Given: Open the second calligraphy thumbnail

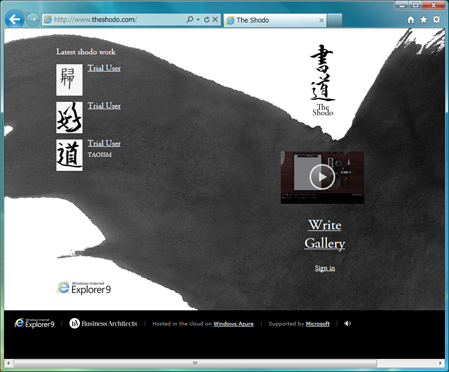Looking at the screenshot, I should coord(69,117).
